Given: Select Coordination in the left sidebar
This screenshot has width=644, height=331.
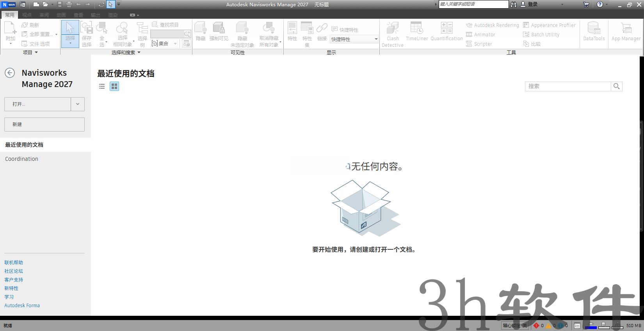Looking at the screenshot, I should [45, 159].
